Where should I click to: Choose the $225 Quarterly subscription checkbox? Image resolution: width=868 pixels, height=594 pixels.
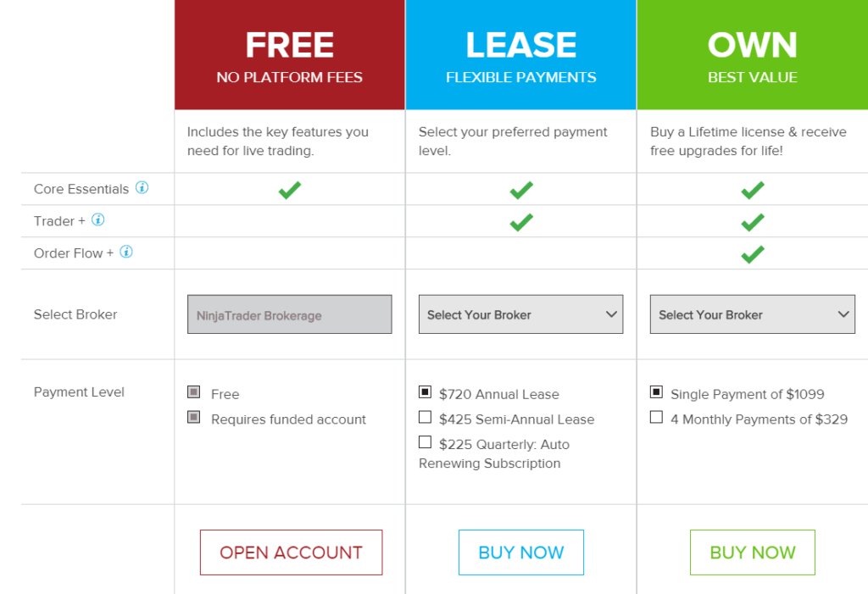point(425,442)
